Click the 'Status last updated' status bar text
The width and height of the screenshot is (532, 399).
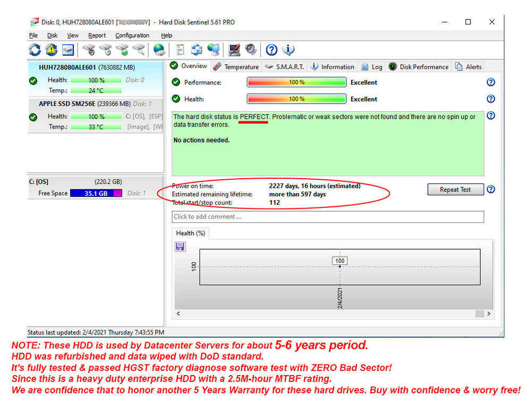coord(96,332)
